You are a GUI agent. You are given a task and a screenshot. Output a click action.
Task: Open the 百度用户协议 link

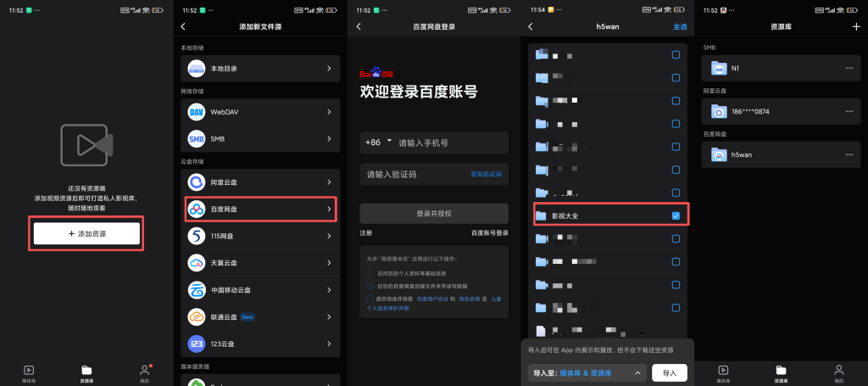pos(431,299)
